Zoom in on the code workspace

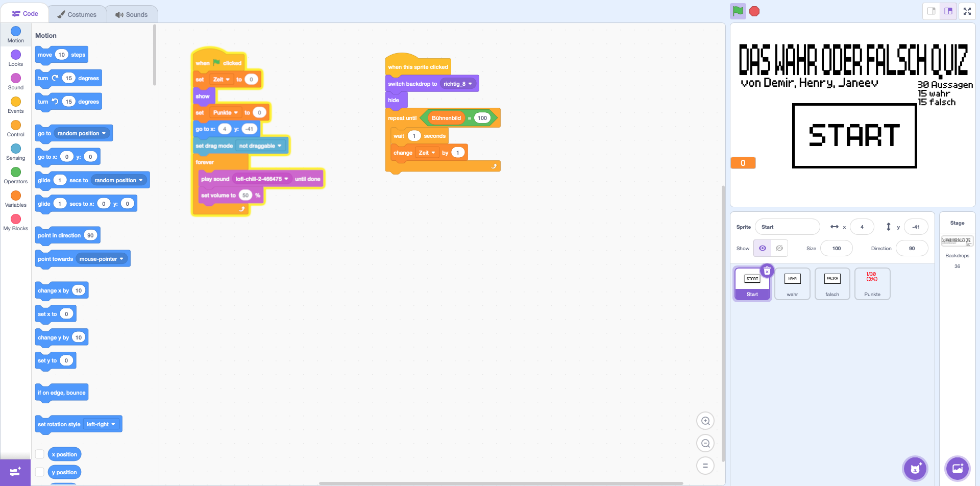705,421
